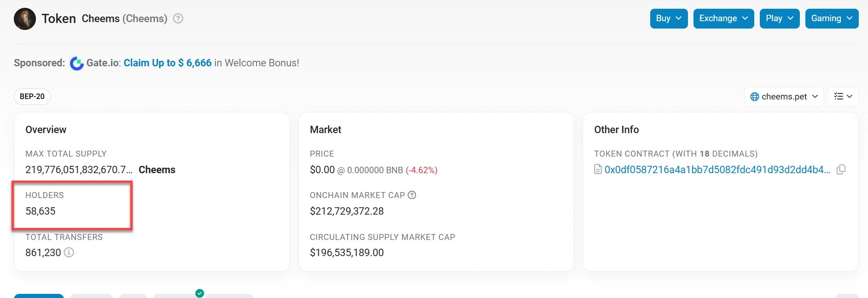Open the token contract address link
The image size is (868, 298).
pyautogui.click(x=717, y=169)
